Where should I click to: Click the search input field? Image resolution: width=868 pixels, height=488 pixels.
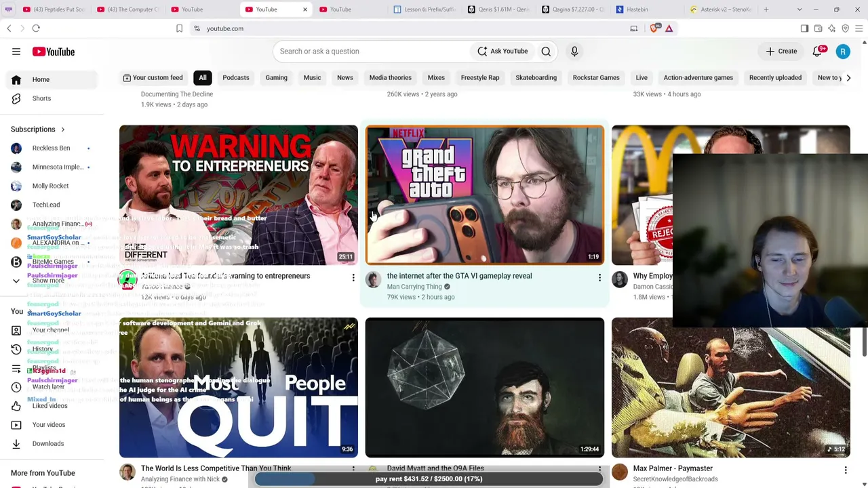(372, 52)
